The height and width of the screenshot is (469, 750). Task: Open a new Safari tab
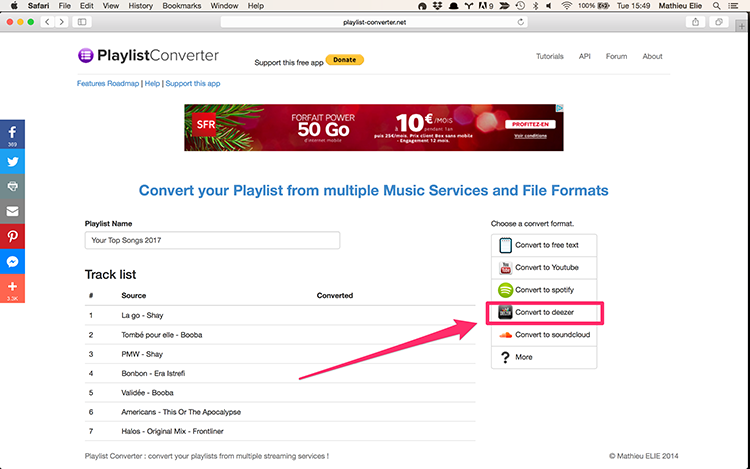pos(741,26)
